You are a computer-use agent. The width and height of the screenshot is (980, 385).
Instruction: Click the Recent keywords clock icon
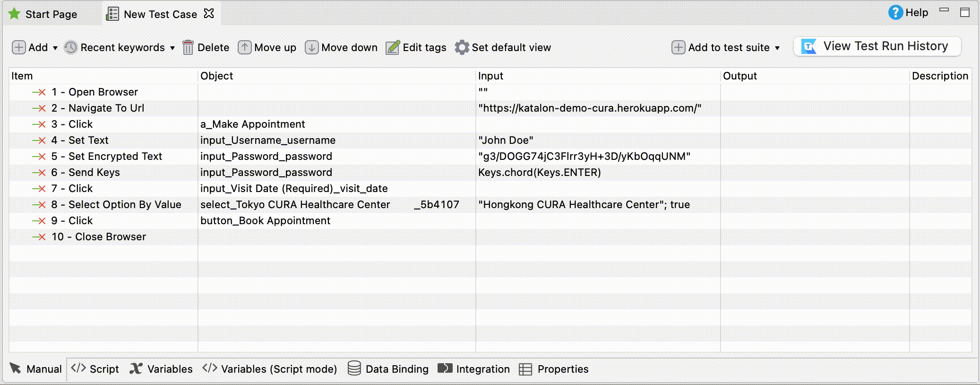tap(70, 48)
